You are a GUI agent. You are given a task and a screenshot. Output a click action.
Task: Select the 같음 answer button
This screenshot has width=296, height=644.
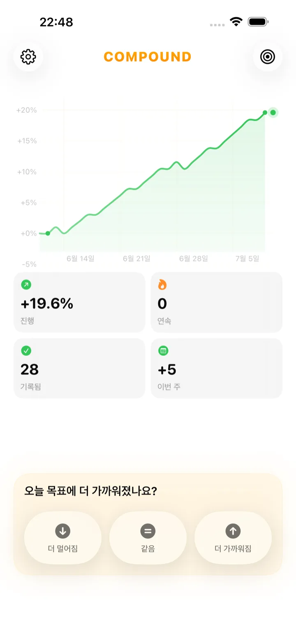coord(148,538)
